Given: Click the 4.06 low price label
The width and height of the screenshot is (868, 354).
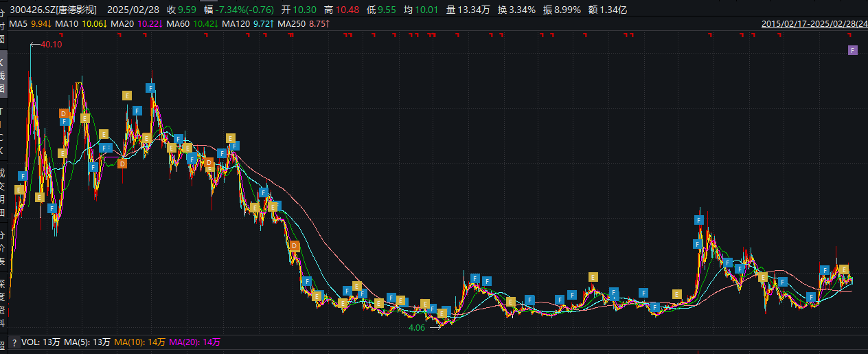Looking at the screenshot, I should tap(417, 328).
